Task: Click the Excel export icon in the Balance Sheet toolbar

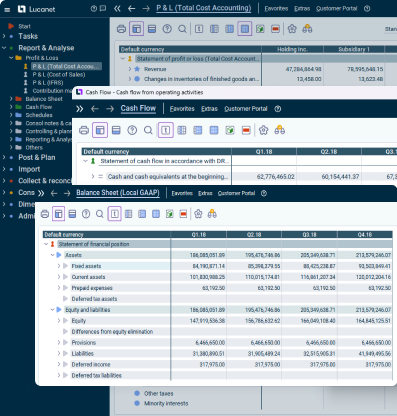Action: 170,214
